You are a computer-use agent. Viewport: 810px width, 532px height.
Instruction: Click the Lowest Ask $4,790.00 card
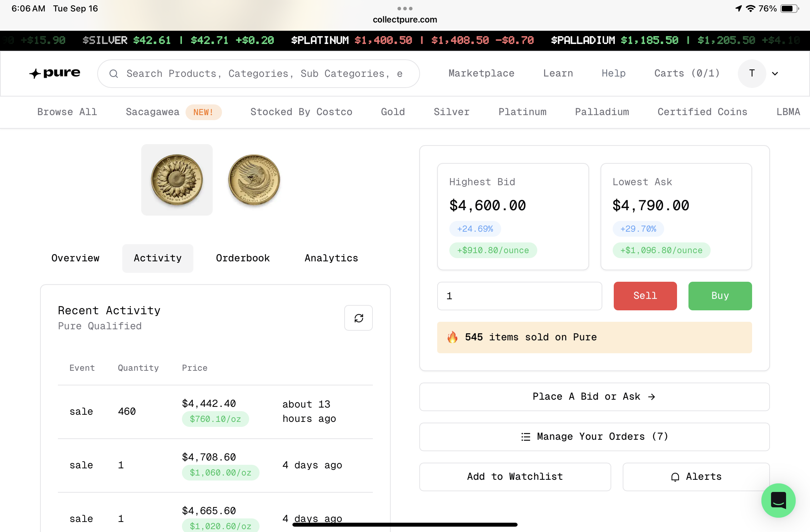[676, 217]
